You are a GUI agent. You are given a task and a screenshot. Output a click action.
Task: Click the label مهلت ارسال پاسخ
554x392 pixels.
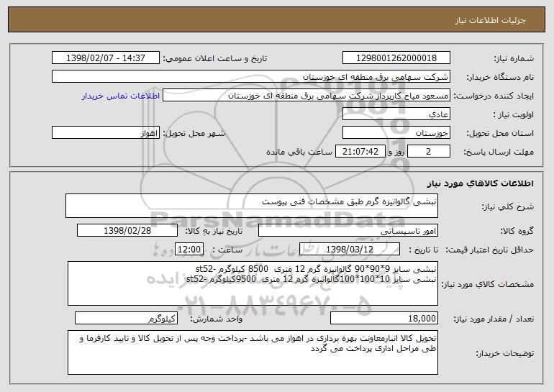coord(499,152)
